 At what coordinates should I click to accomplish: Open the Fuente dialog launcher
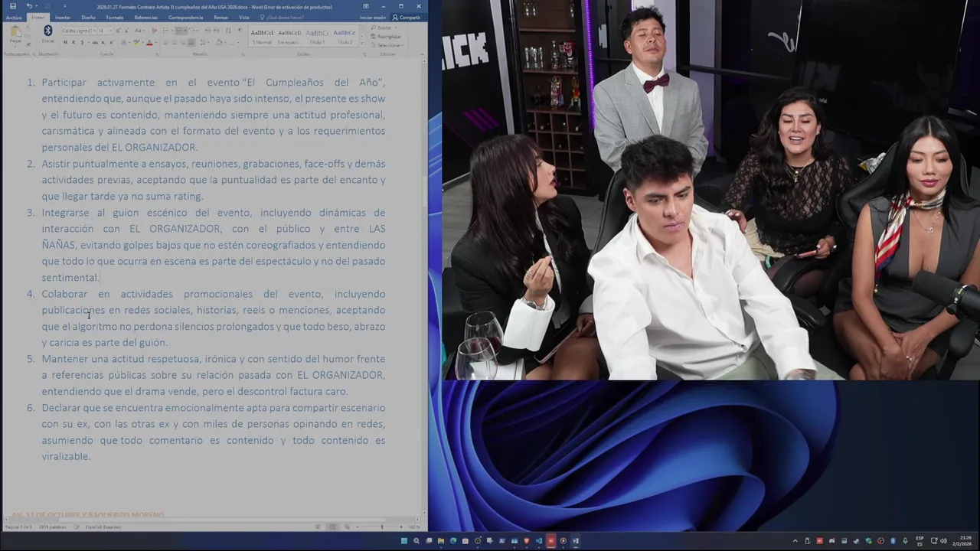[x=157, y=54]
